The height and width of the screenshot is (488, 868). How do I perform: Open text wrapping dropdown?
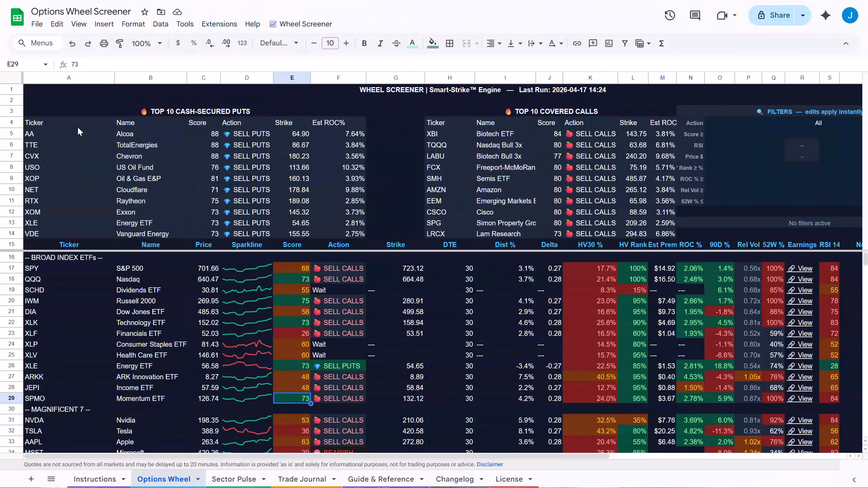pos(535,43)
